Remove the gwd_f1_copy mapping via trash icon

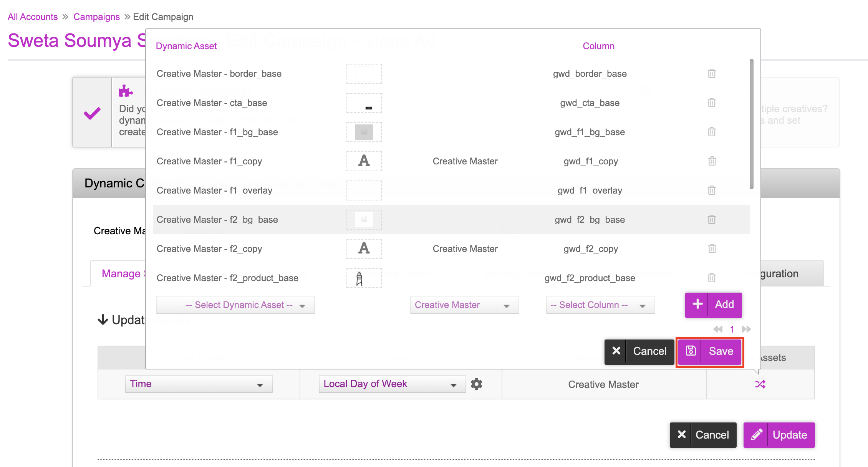(712, 161)
